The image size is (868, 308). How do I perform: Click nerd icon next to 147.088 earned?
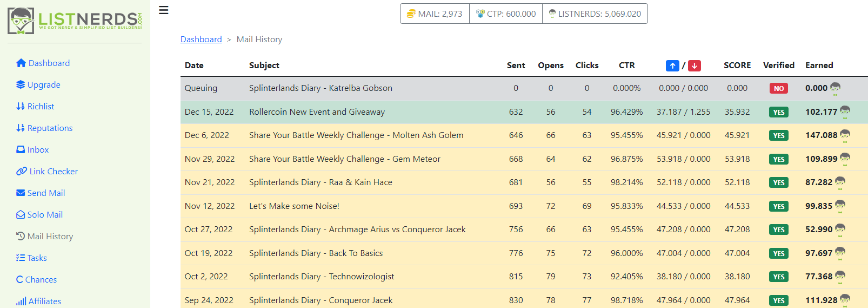pyautogui.click(x=845, y=135)
